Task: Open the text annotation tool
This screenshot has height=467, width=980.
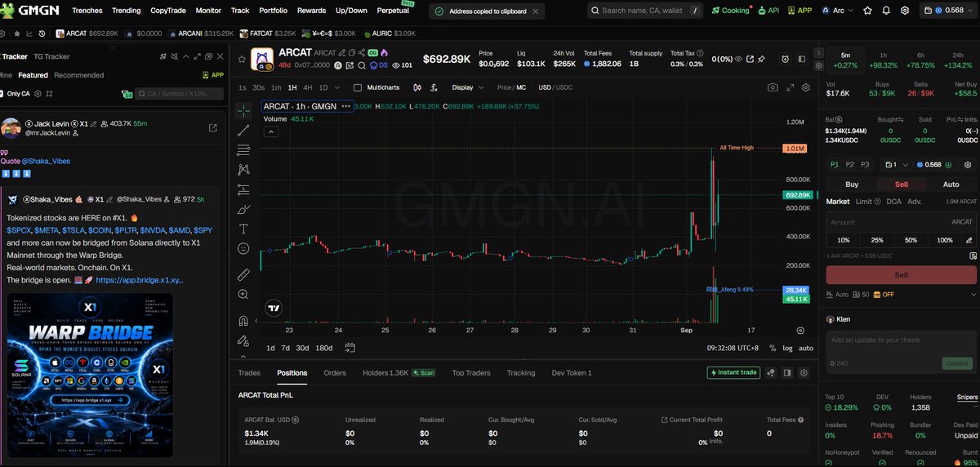Action: pyautogui.click(x=243, y=229)
